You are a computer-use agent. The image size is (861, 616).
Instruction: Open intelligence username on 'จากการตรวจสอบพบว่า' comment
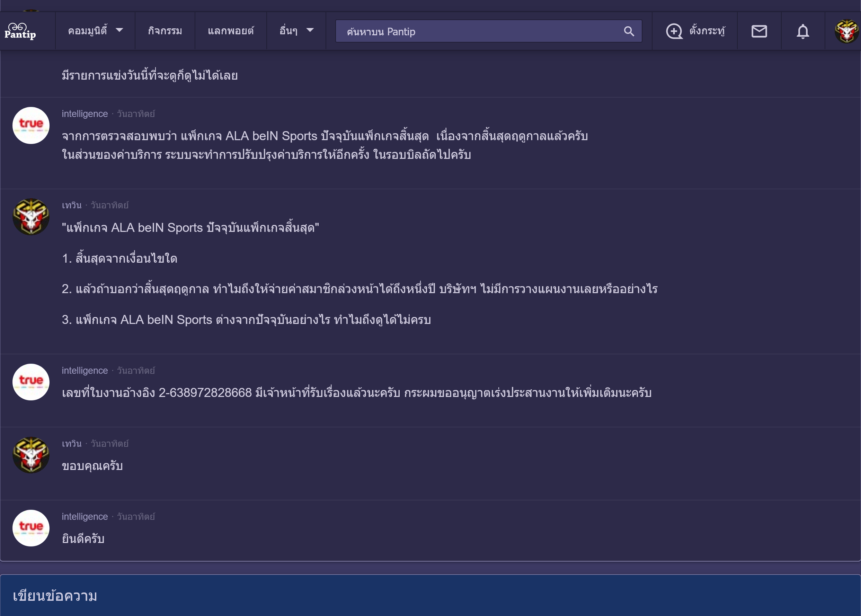coord(85,114)
